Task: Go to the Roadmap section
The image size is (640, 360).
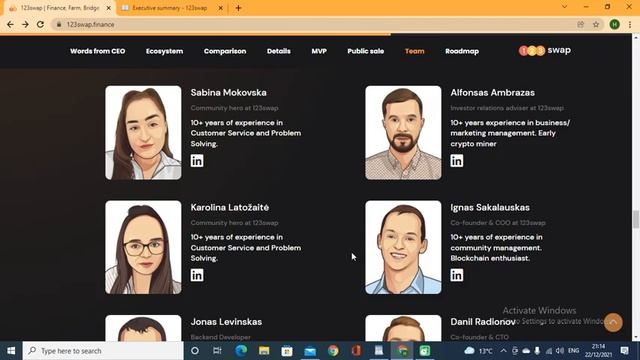Action: [x=462, y=51]
